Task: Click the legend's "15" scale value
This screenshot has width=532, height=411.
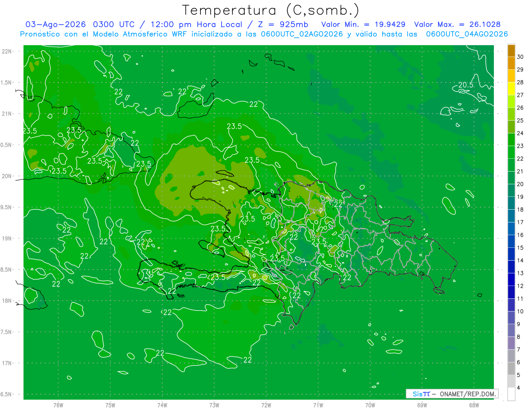Action: (521, 247)
